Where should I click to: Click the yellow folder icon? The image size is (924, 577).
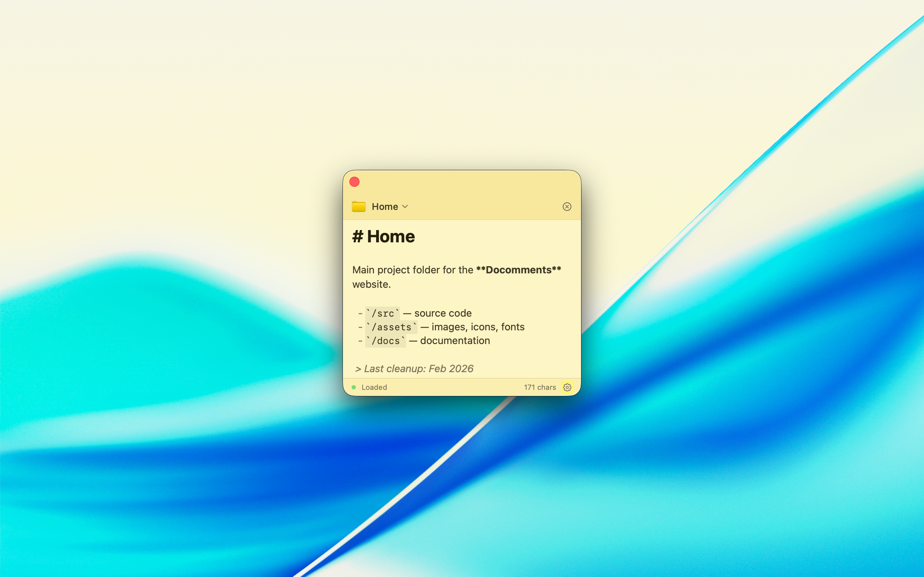point(358,206)
